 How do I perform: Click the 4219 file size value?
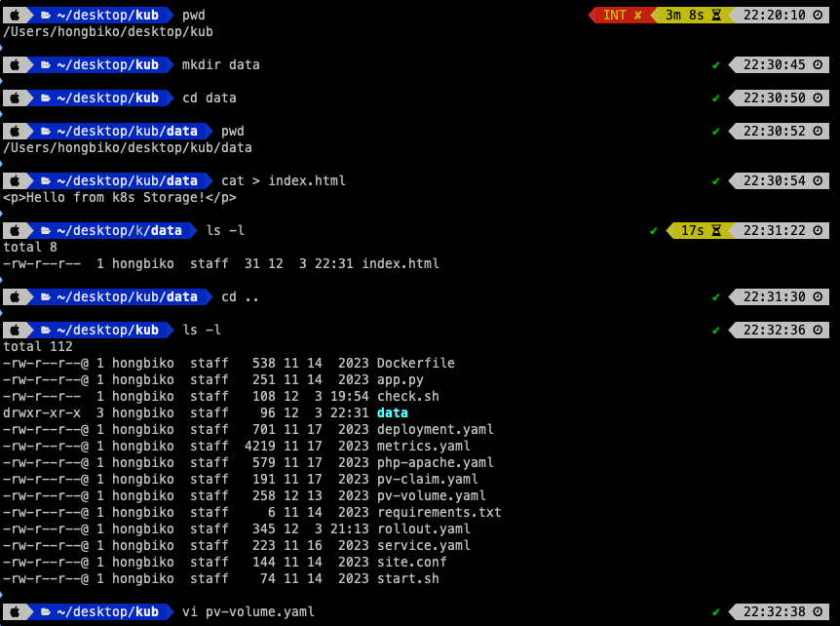(260, 447)
